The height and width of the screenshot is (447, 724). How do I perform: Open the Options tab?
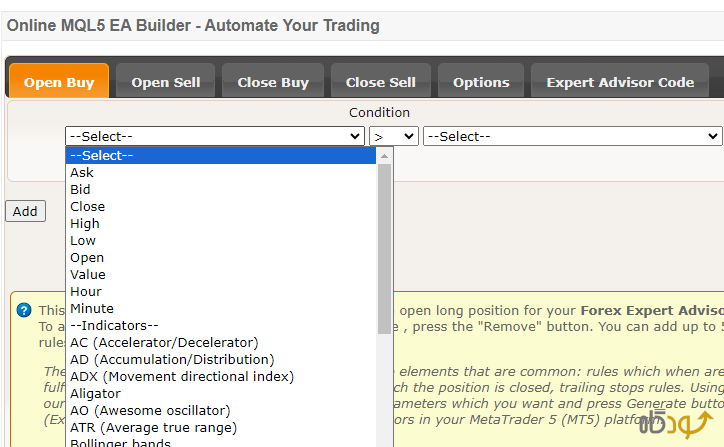pyautogui.click(x=481, y=82)
